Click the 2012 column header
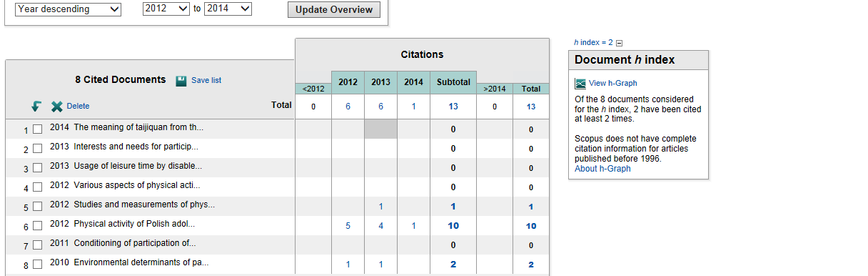Image resolution: width=868 pixels, height=276 pixels. (348, 82)
